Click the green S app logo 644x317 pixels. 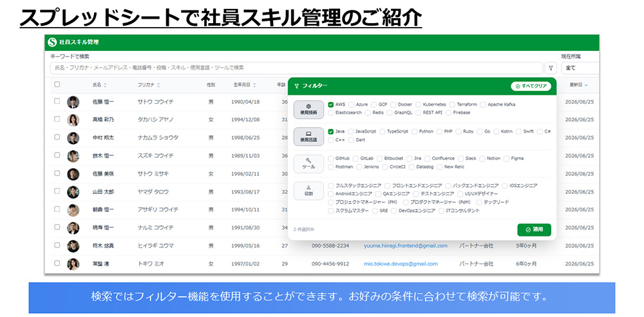[x=52, y=42]
